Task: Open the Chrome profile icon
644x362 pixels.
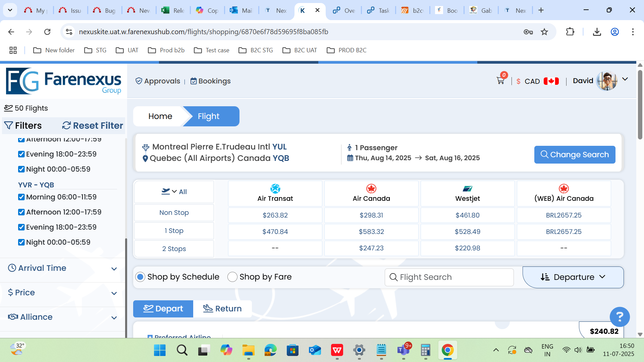Action: pyautogui.click(x=615, y=32)
